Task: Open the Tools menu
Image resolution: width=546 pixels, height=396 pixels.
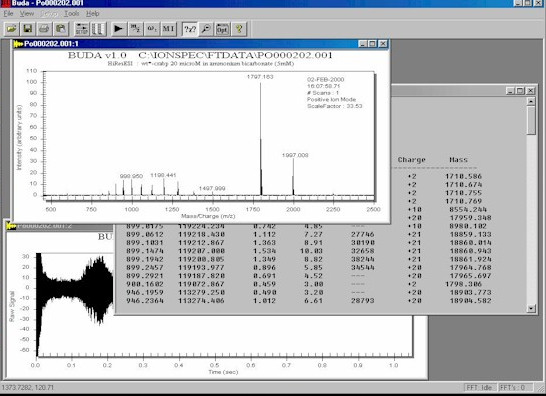Action: click(x=71, y=14)
